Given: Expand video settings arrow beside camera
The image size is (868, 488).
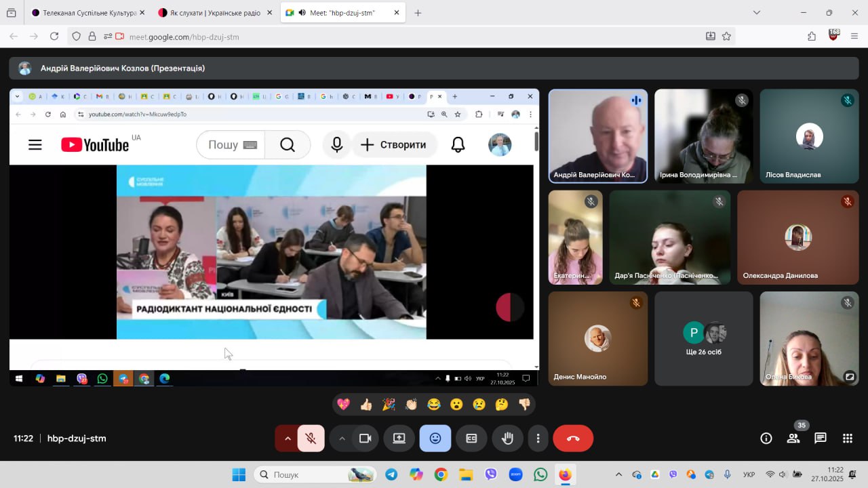Looking at the screenshot, I should (x=342, y=439).
